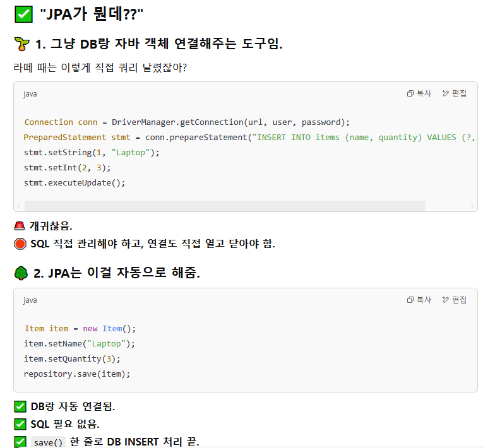Click the line starting with PreparedStatement stmt
The height and width of the screenshot is (448, 483).
pos(249,138)
